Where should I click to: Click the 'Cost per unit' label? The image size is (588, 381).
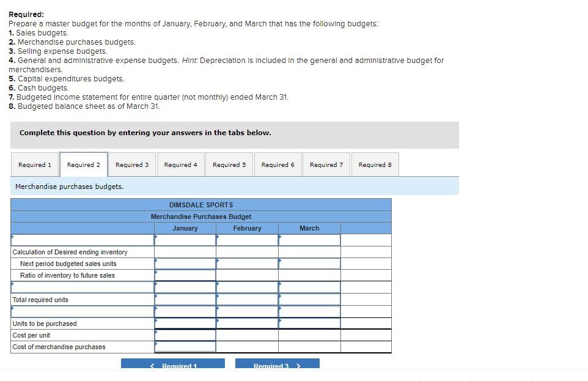tap(31, 335)
